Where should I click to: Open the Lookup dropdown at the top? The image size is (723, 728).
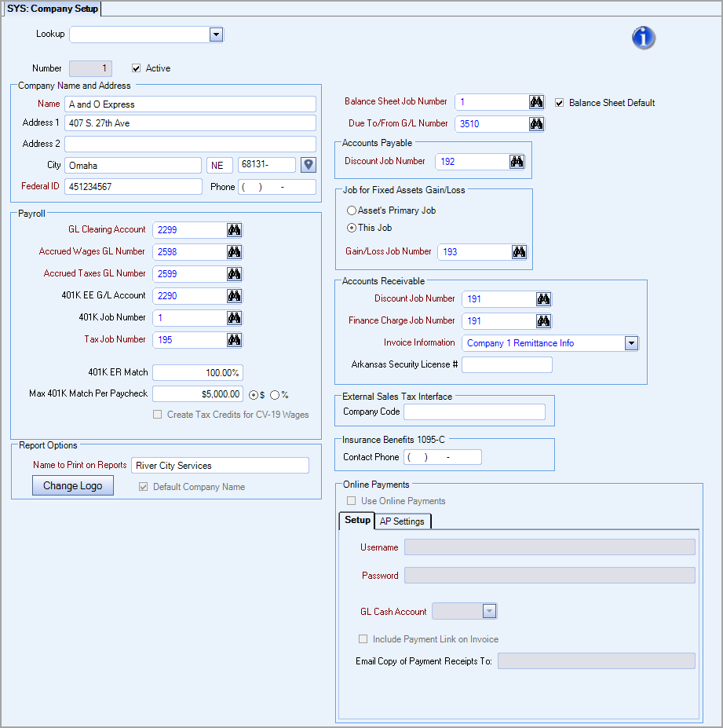(216, 35)
